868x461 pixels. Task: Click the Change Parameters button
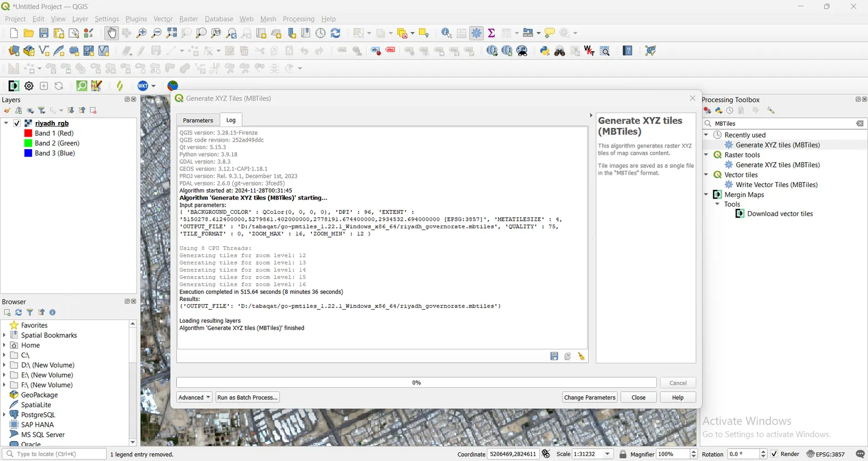(590, 398)
